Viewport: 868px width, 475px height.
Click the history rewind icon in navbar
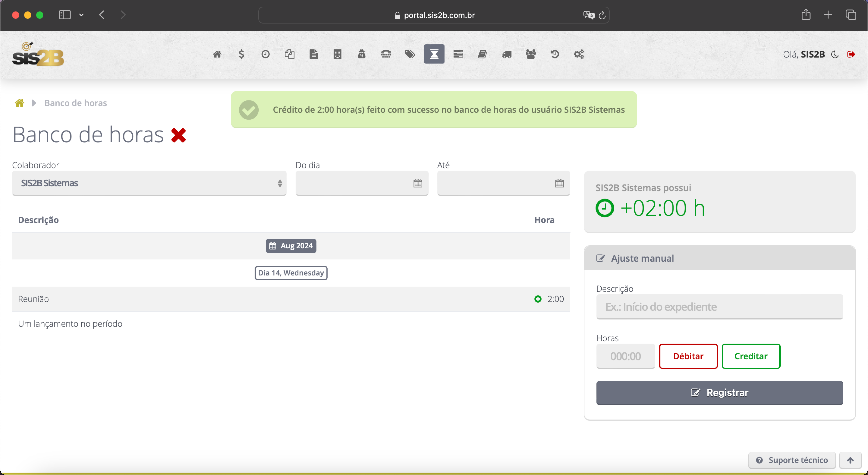point(555,54)
